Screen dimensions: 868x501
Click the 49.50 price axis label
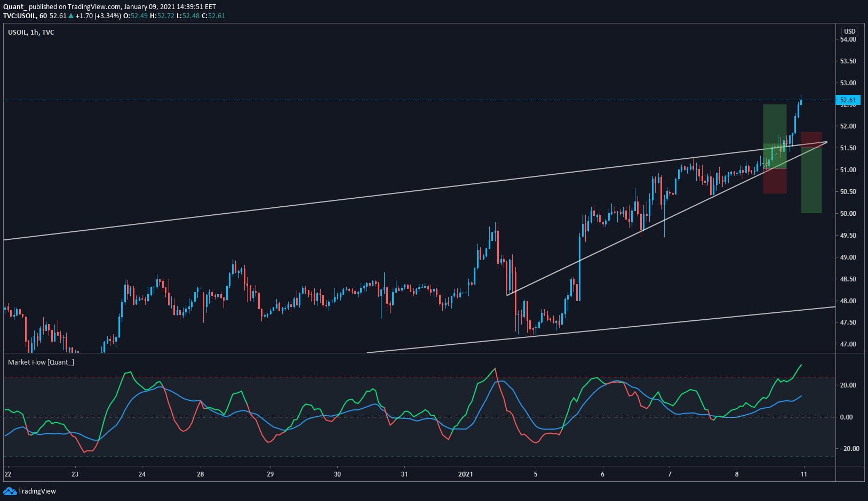(848, 236)
